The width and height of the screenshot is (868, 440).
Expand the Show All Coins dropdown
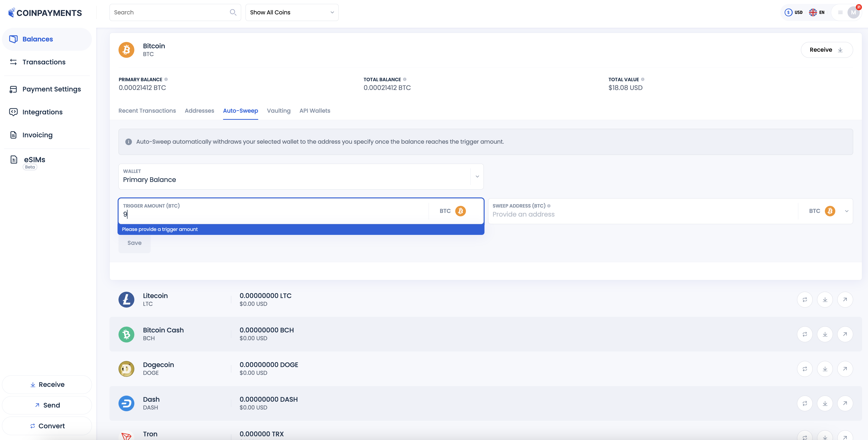[x=292, y=12]
